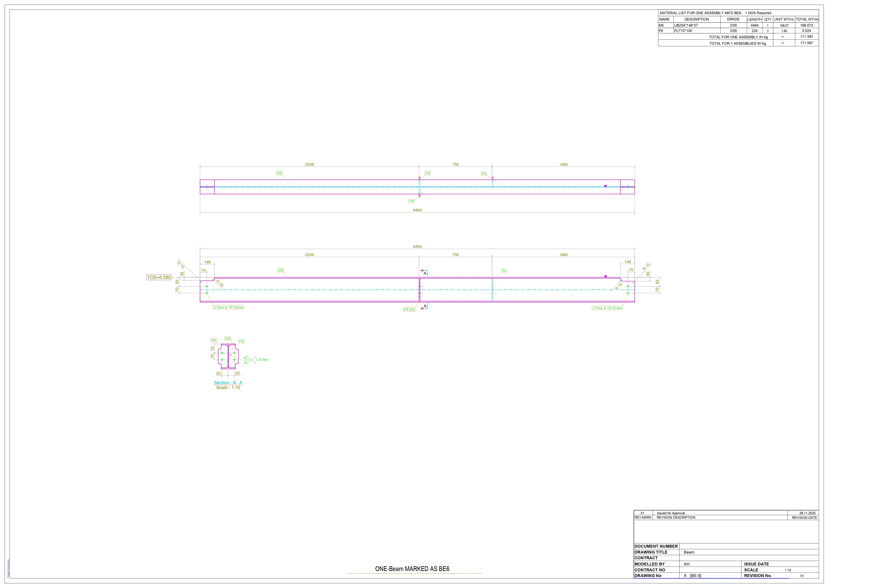Image resolution: width=881 pixels, height=588 pixels.
Task: Click the left 2 Nos ø 18 Holes label
Action: pyautogui.click(x=228, y=307)
